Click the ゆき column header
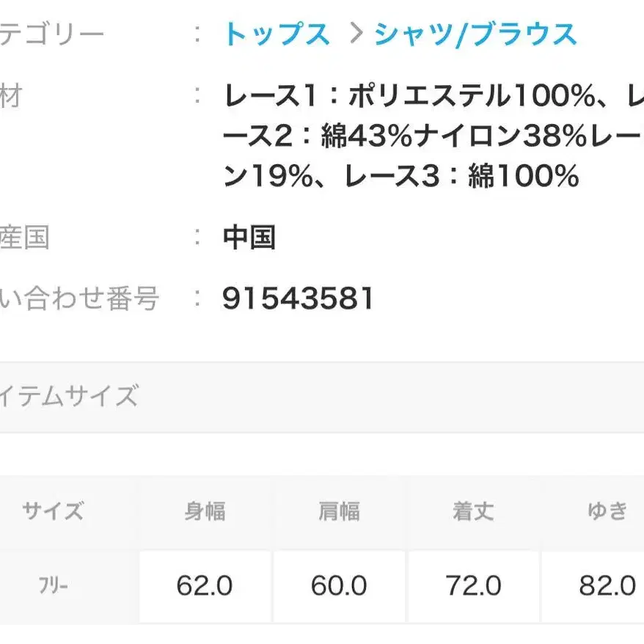Screen dimensions: 644x644 [x=607, y=511]
